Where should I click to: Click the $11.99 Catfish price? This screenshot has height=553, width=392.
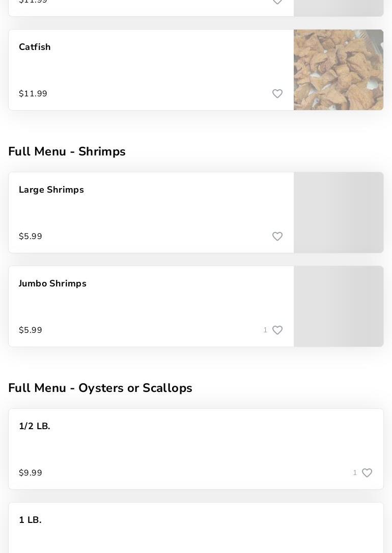tap(33, 94)
